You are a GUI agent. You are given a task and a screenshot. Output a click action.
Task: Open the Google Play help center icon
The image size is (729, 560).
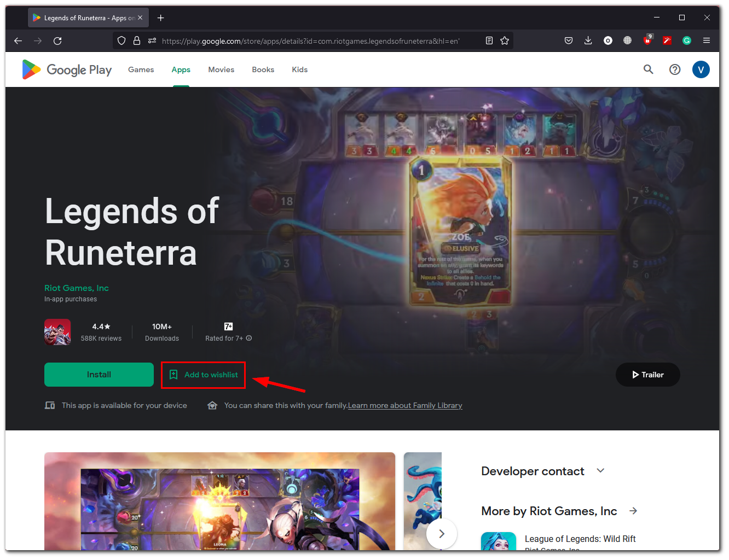[x=675, y=69]
